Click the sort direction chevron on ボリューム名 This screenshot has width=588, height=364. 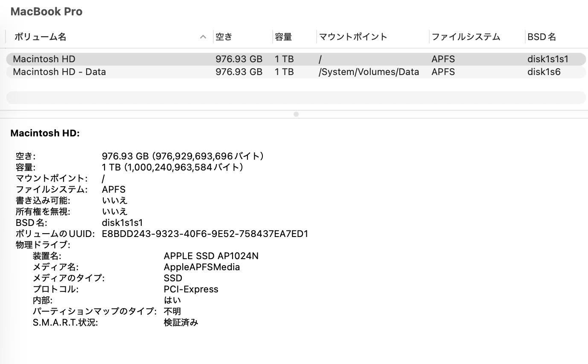coord(203,38)
